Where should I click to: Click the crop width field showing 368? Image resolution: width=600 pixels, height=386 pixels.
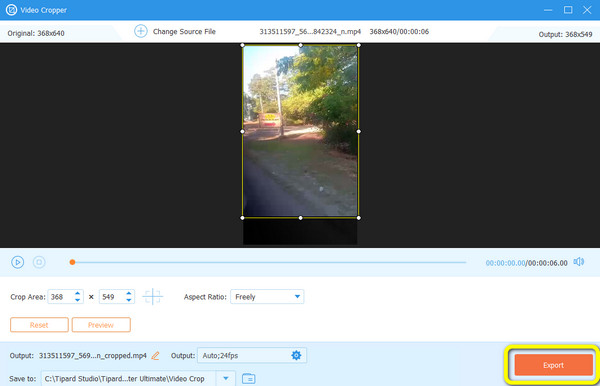[x=60, y=297]
